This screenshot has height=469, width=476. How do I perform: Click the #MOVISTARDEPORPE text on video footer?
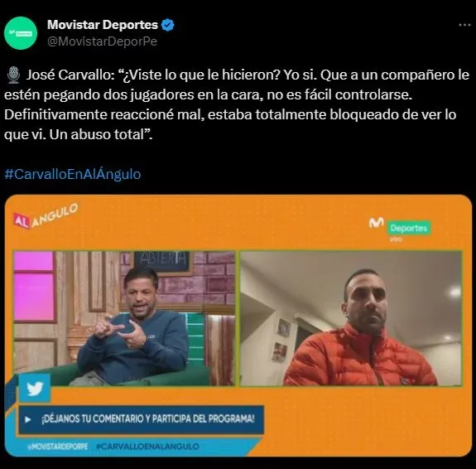[x=58, y=447]
